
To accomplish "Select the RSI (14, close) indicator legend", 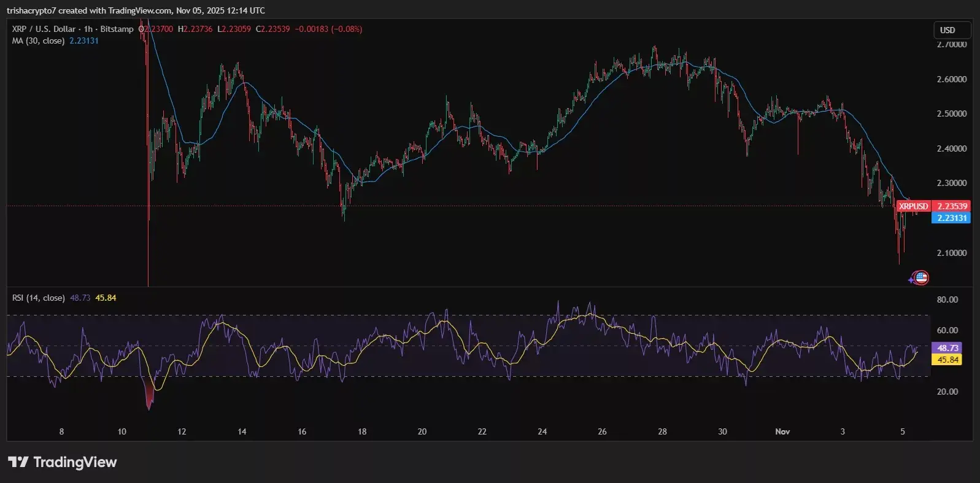I will tap(38, 298).
